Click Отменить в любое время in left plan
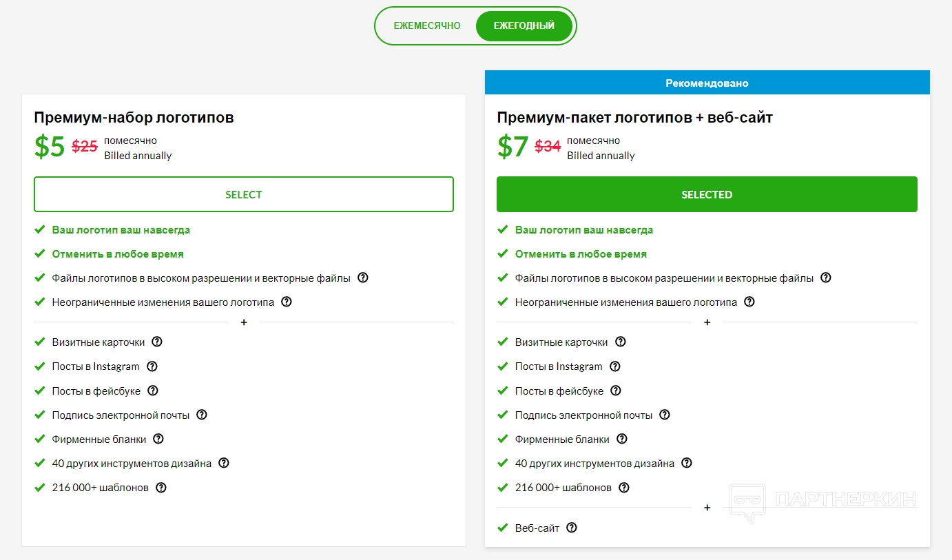Image resolution: width=952 pixels, height=560 pixels. [118, 254]
